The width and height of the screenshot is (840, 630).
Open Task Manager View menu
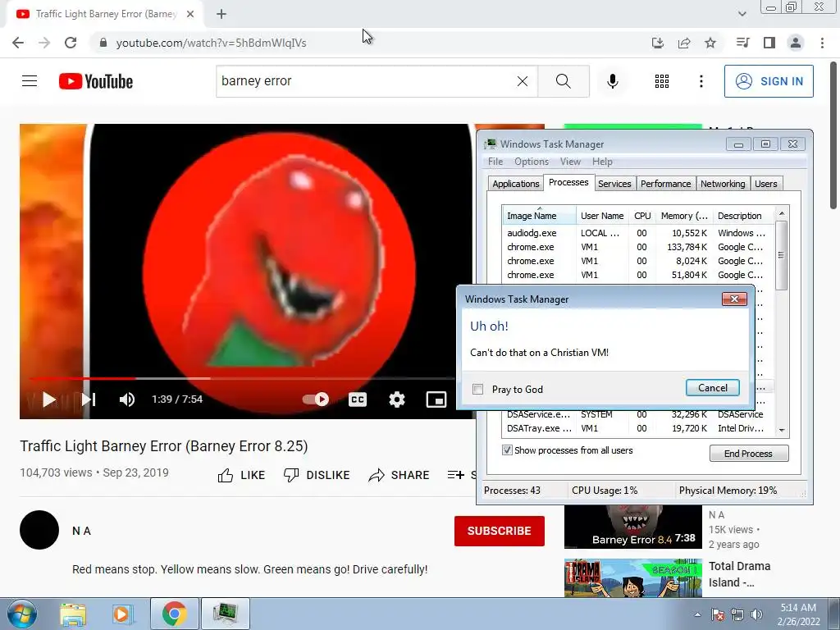point(570,162)
